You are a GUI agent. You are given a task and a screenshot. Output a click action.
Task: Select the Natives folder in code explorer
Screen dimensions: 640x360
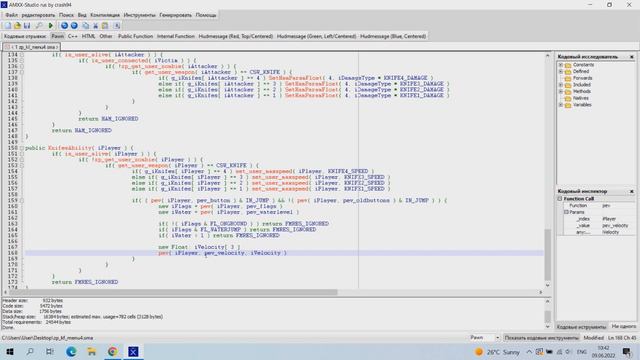[x=580, y=98]
